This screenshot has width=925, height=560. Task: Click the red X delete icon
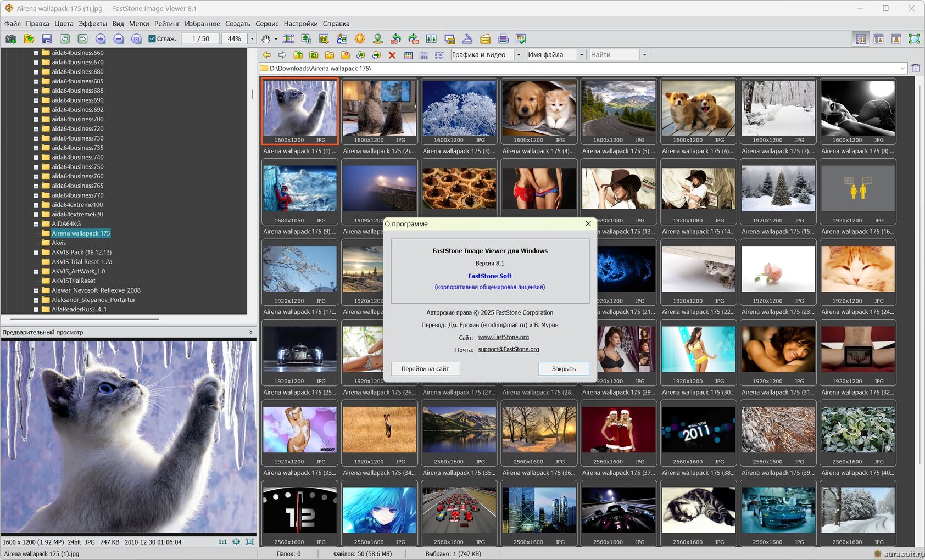(392, 55)
